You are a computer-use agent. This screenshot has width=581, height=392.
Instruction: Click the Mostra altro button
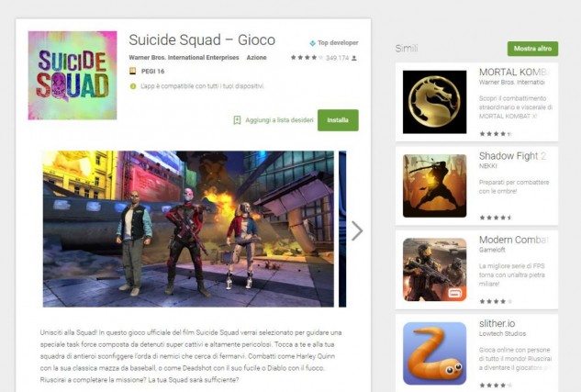(532, 49)
